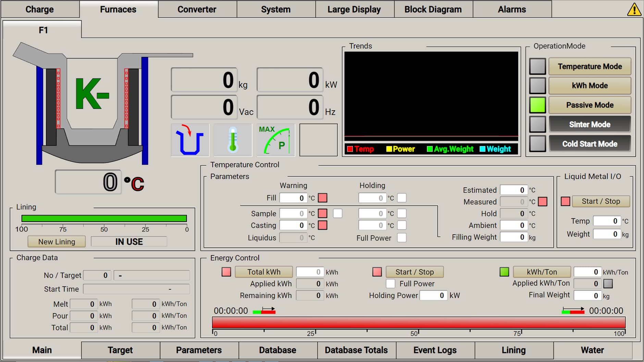This screenshot has width=644, height=362.
Task: Click the red energy progress bar
Action: [x=419, y=323]
